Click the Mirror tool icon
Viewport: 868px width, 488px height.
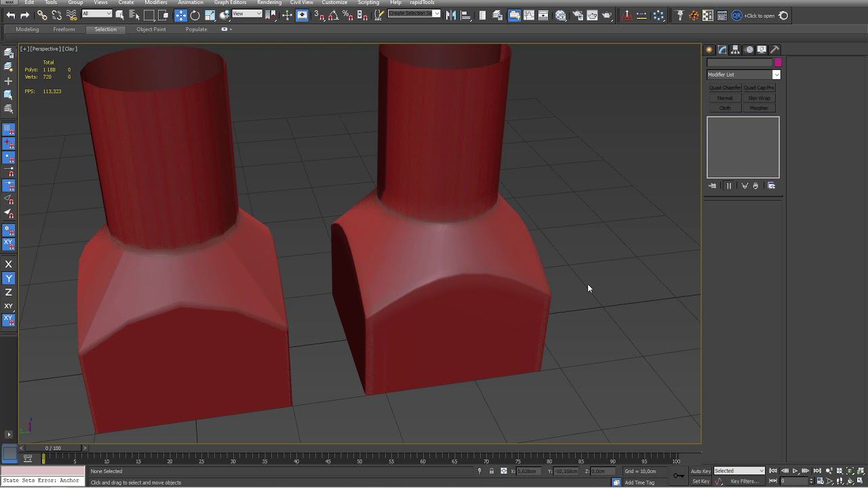tap(451, 16)
